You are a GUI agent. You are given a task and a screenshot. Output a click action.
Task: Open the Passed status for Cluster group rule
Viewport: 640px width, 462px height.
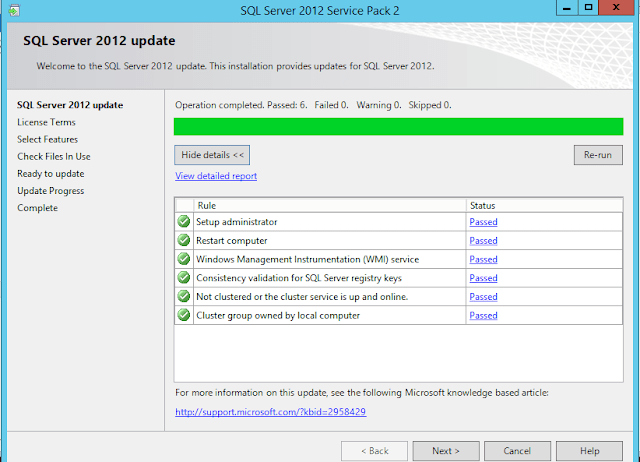(483, 316)
